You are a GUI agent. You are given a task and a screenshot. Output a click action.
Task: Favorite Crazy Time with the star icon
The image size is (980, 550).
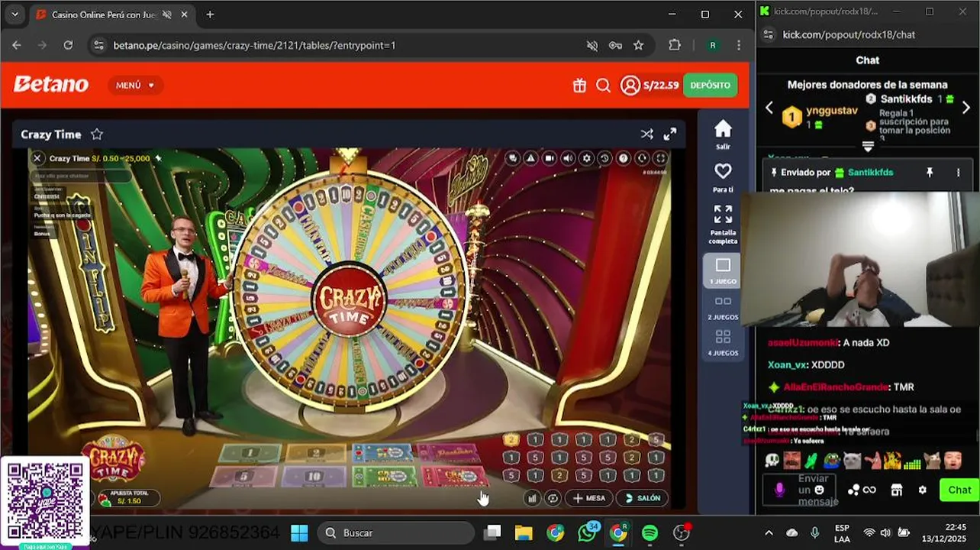coord(97,134)
